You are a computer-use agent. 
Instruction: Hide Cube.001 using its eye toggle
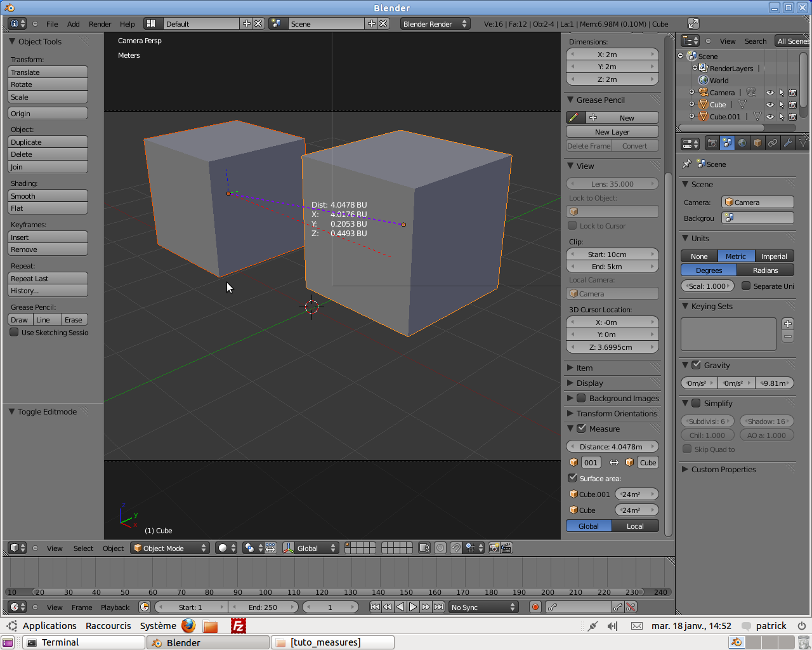pyautogui.click(x=769, y=117)
